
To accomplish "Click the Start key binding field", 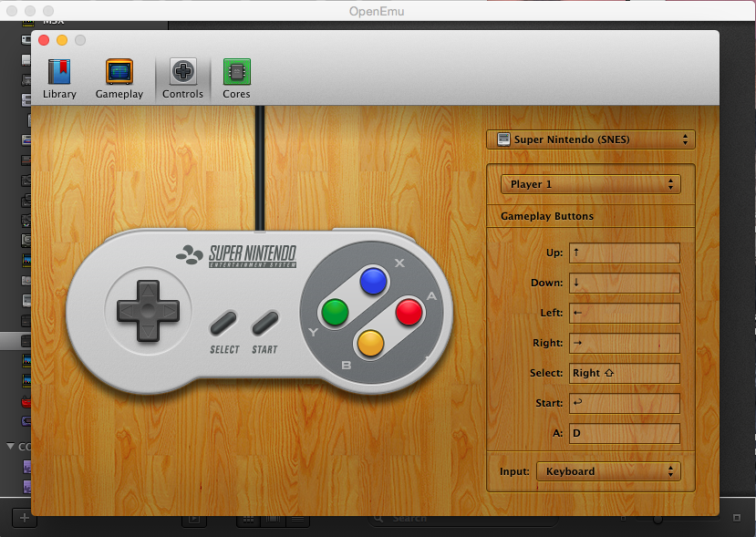I will [625, 403].
